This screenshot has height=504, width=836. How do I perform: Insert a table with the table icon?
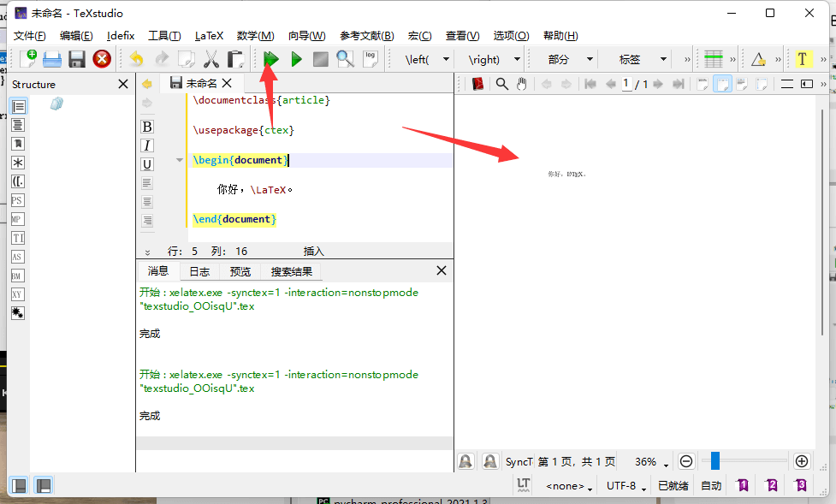coord(714,59)
